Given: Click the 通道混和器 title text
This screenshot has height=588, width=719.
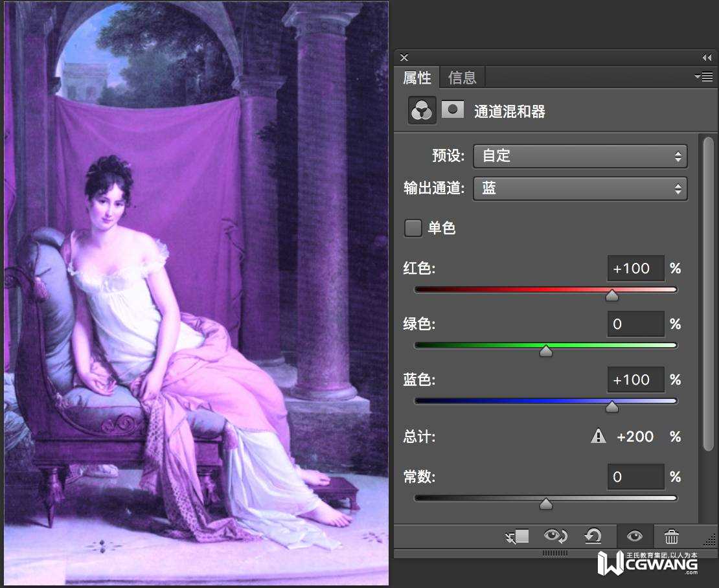Looking at the screenshot, I should pos(509,111).
